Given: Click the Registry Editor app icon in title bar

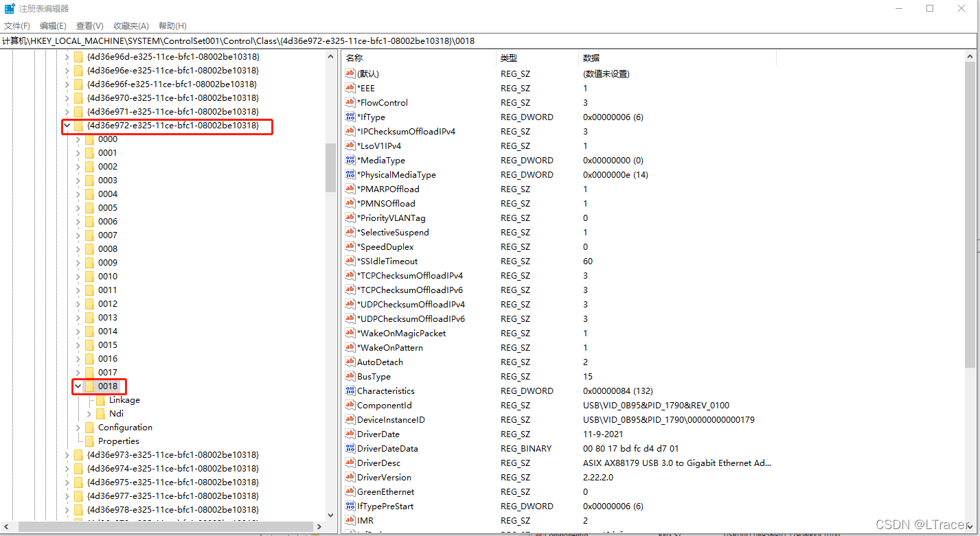Looking at the screenshot, I should click(x=10, y=8).
